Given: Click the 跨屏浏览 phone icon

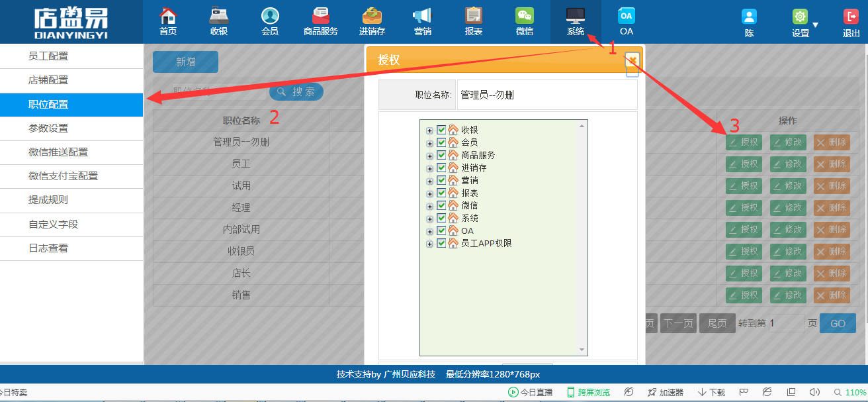Looking at the screenshot, I should pyautogui.click(x=570, y=392).
